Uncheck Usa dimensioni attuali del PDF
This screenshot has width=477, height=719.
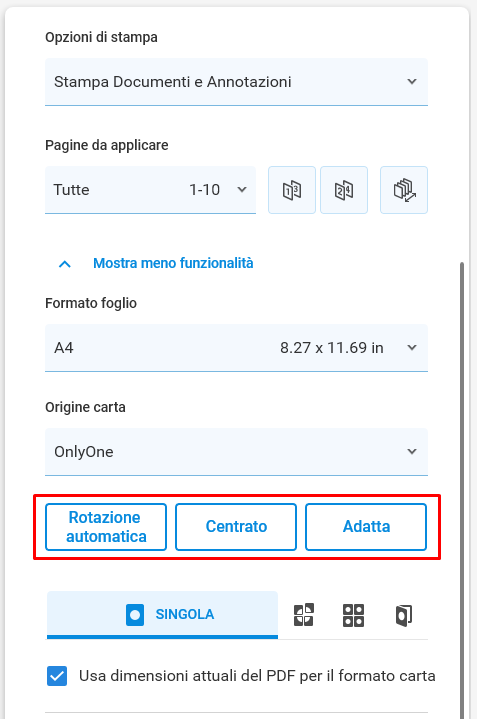57,676
